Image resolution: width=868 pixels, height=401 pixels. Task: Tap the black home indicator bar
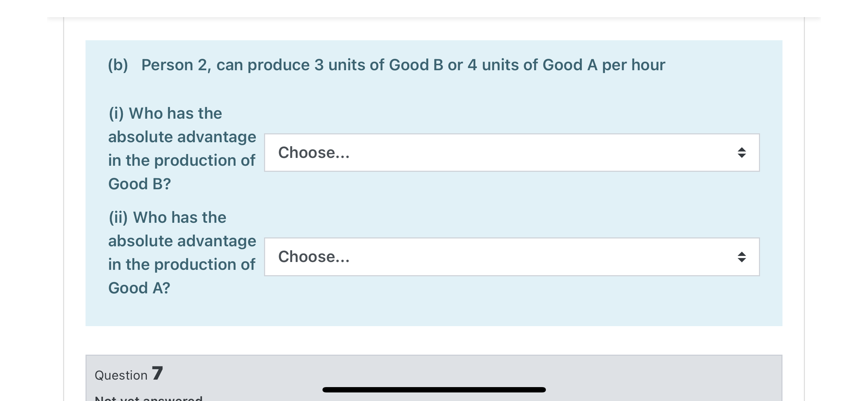pyautogui.click(x=434, y=390)
